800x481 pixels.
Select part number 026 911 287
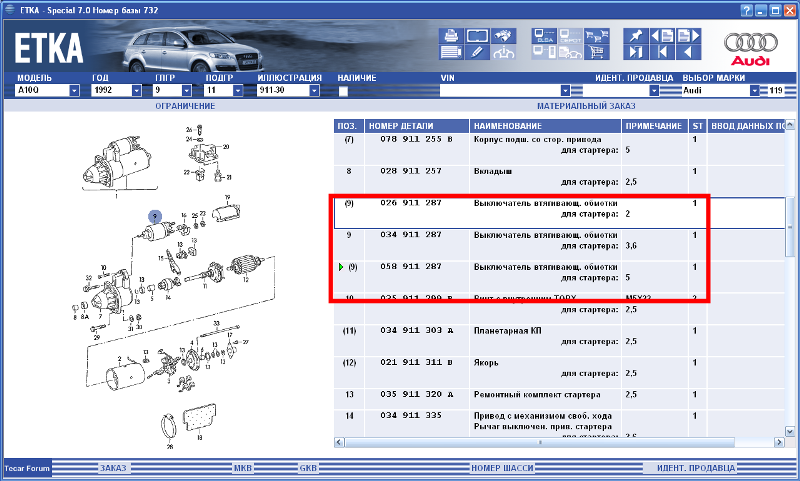[x=411, y=202]
